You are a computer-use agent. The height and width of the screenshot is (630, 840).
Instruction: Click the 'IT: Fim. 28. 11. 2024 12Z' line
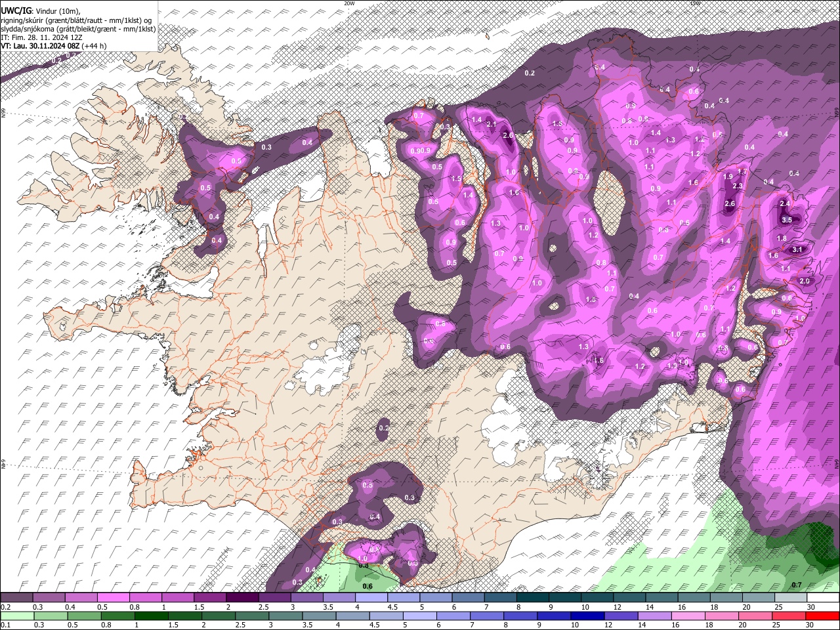[41, 37]
